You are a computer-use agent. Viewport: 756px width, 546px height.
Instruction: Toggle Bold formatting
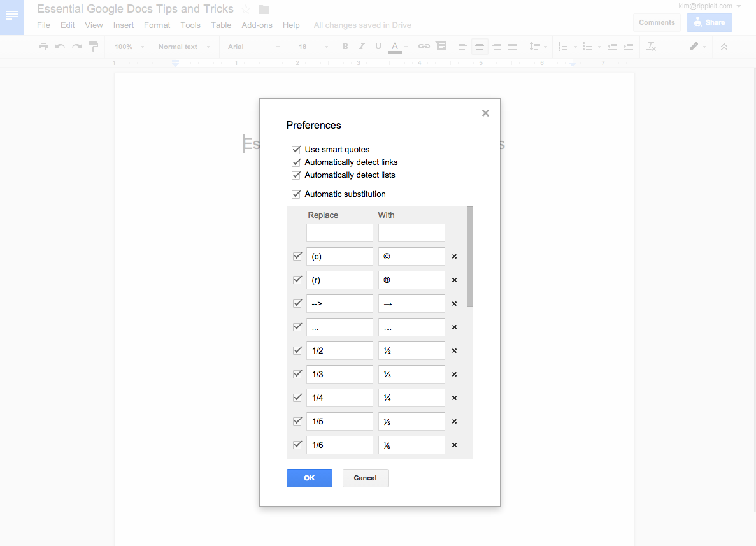point(345,47)
